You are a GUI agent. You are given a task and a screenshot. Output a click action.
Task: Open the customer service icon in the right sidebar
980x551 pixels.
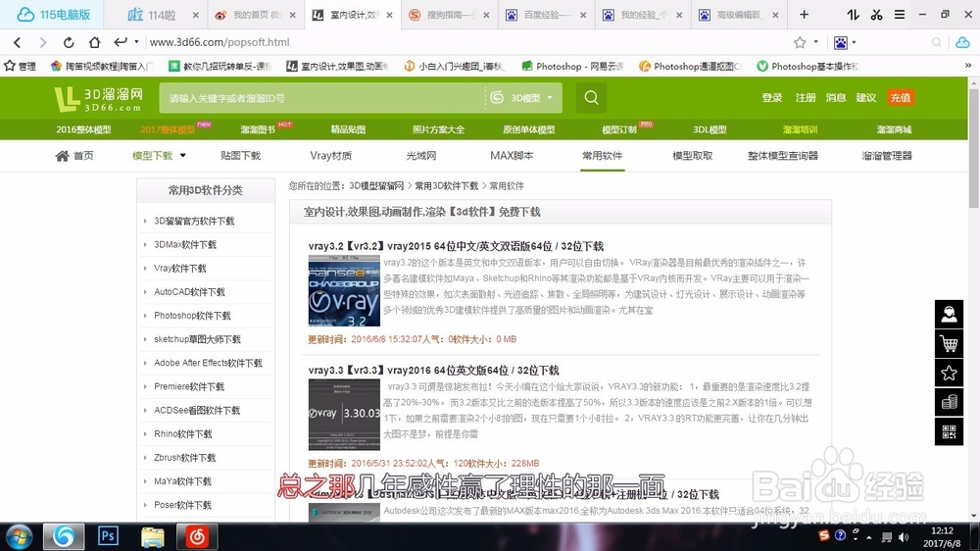point(949,314)
